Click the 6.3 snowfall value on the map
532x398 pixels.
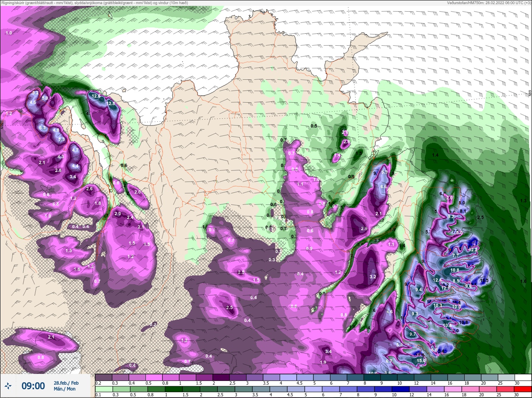point(42,128)
